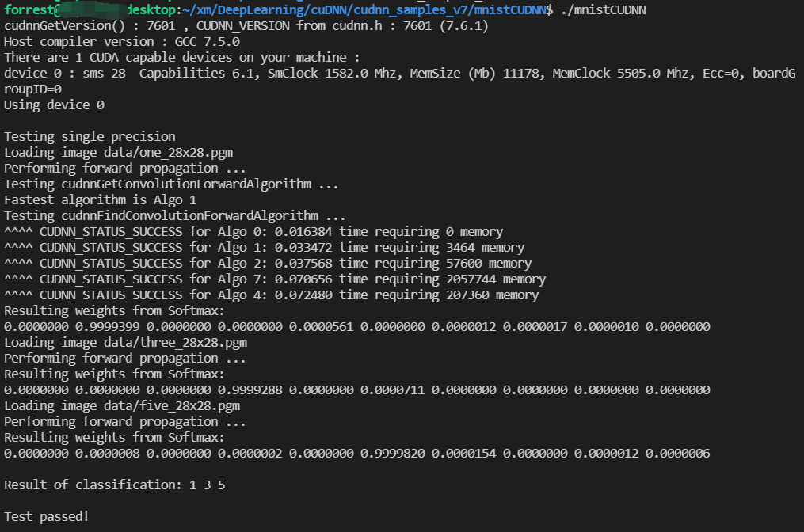Click the softmax value 0.0000561
The width and height of the screenshot is (804, 532).
(321, 327)
